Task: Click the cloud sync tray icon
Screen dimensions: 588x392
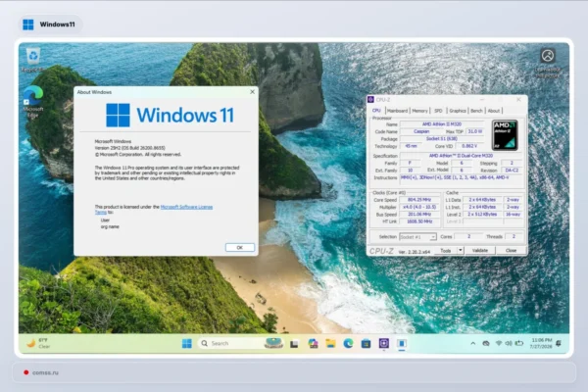Action: (x=486, y=343)
